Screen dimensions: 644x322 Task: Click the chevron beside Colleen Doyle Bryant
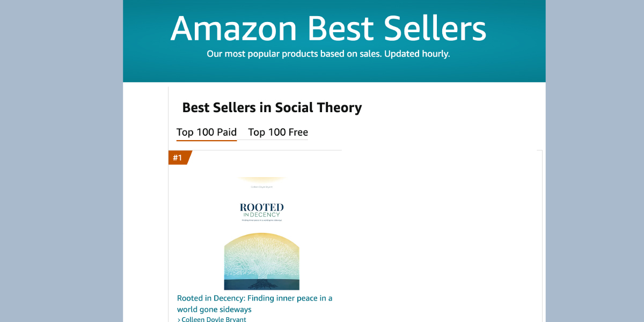click(179, 319)
